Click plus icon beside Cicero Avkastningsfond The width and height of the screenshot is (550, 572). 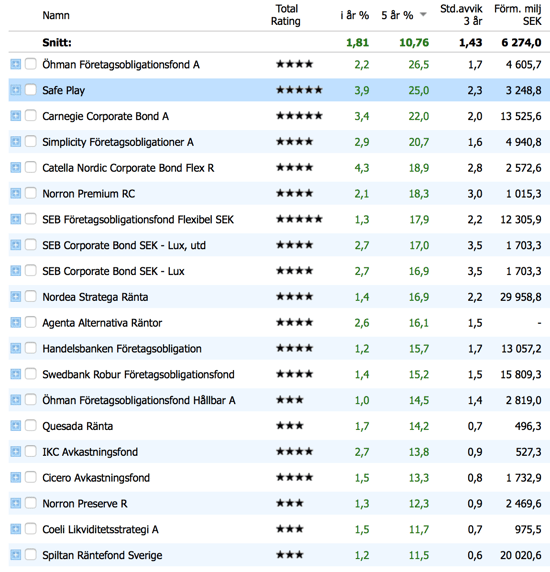(15, 478)
